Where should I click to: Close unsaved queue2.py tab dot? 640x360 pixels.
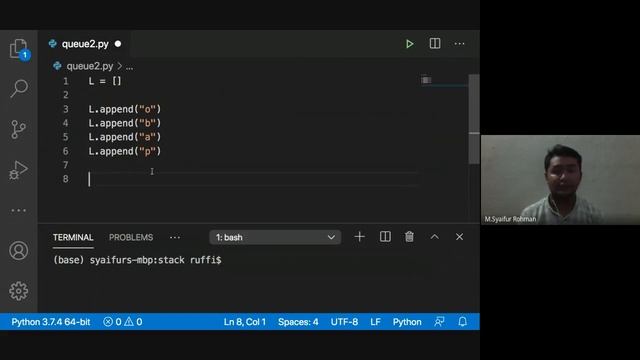[x=118, y=44]
